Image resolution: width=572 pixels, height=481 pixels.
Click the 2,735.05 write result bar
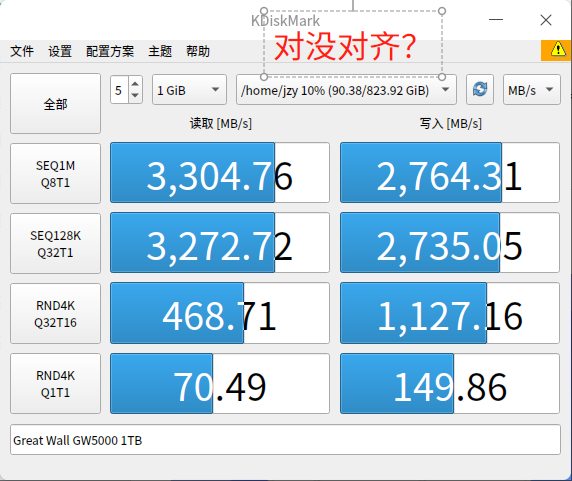(450, 243)
